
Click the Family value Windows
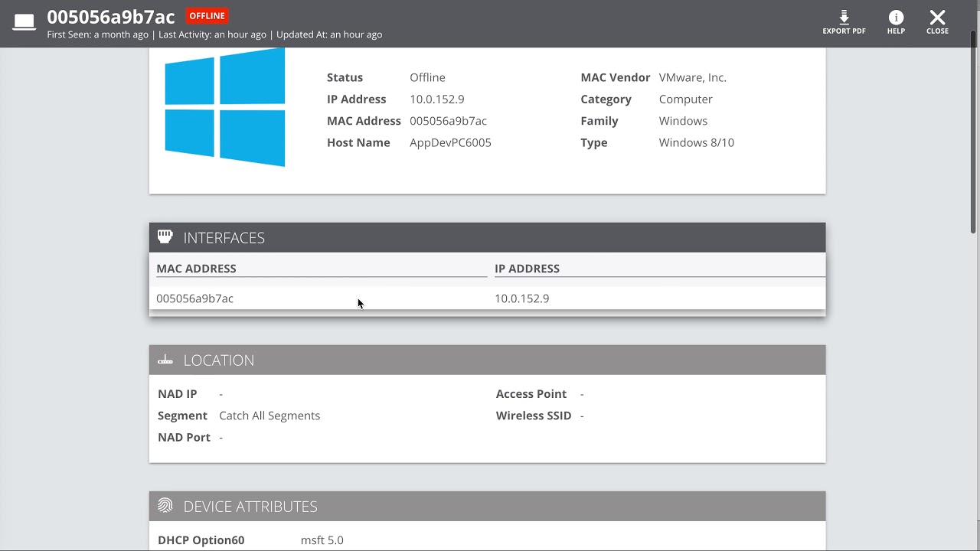[683, 121]
